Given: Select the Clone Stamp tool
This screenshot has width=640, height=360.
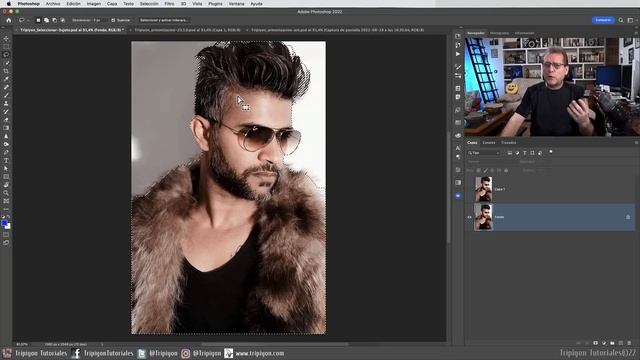Looking at the screenshot, I should [x=6, y=104].
